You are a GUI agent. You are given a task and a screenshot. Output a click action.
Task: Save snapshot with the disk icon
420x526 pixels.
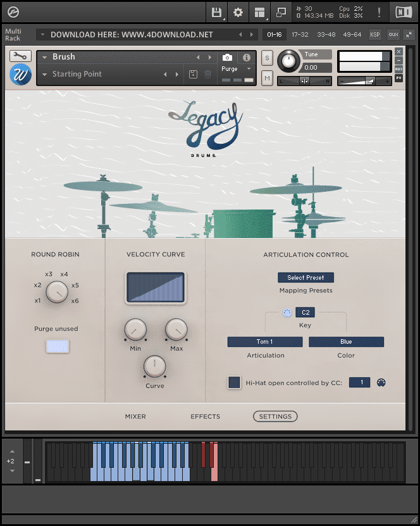coord(193,74)
